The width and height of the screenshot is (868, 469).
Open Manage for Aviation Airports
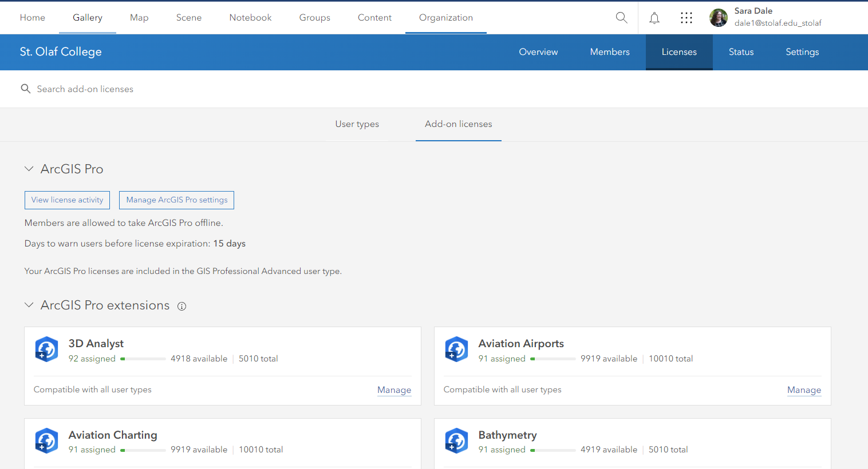click(804, 389)
